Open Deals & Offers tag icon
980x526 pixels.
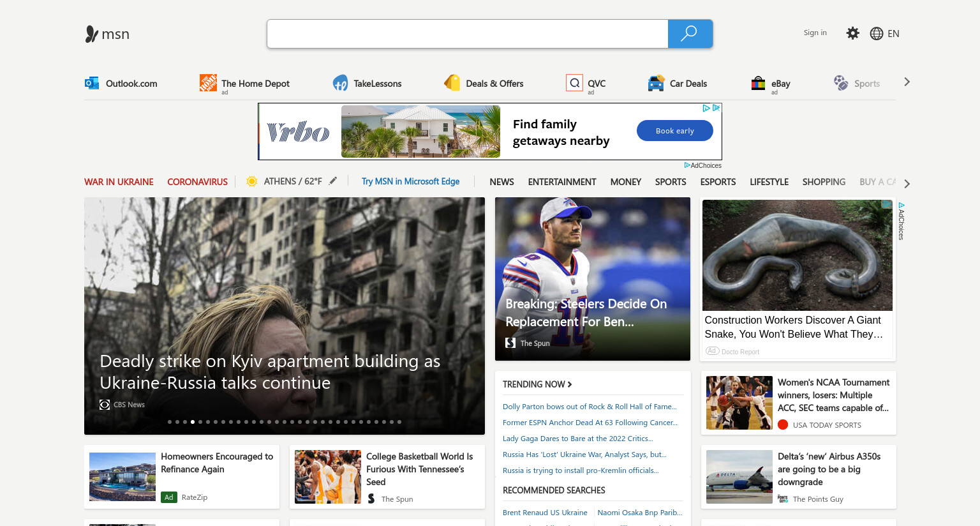coord(452,82)
